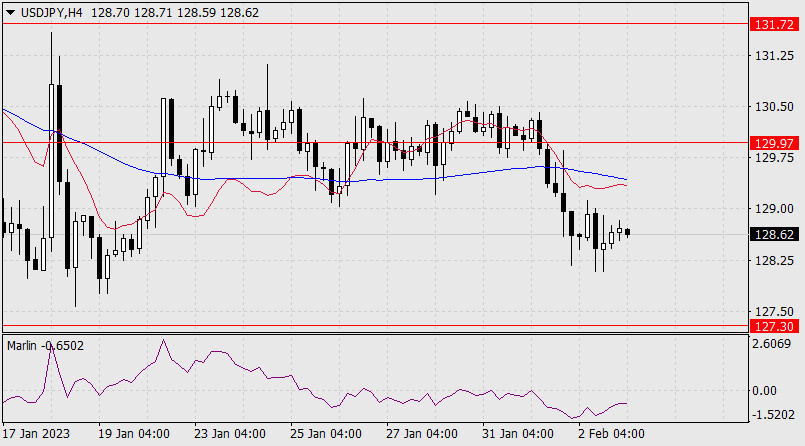The image size is (805, 446).
Task: Click the USDJPY,H4 chart title
Action: click(53, 10)
